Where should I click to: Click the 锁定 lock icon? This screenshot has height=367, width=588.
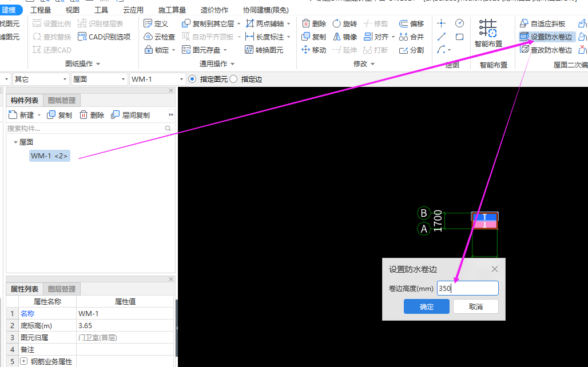pos(149,50)
